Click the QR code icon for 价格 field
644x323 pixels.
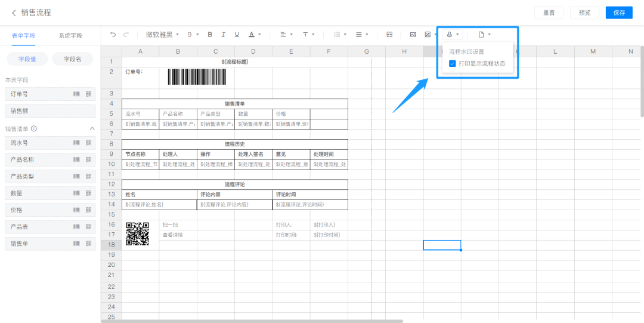(88, 210)
